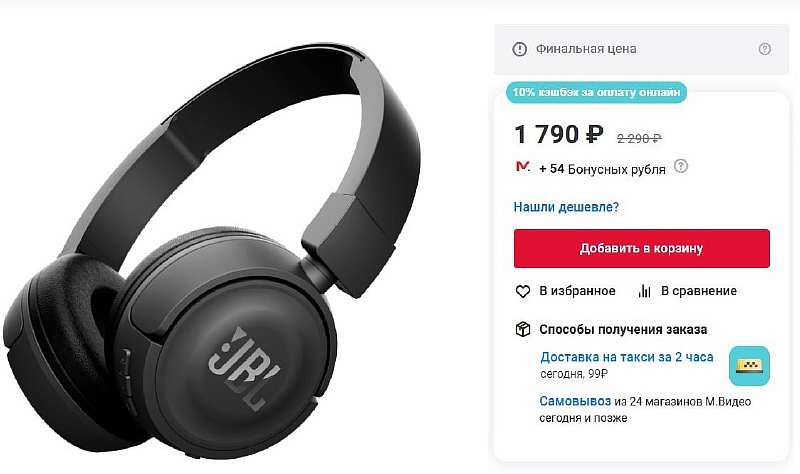The width and height of the screenshot is (800, 474).
Task: Select Доставка на такси за 2 часа
Action: click(x=627, y=357)
